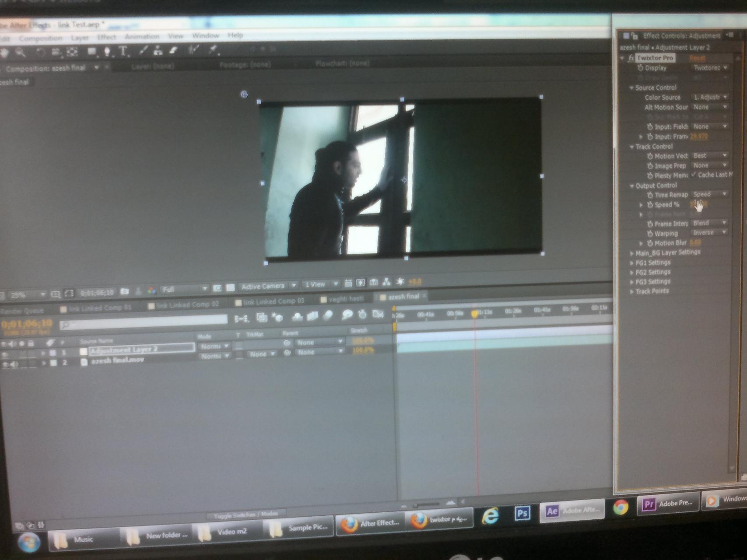Open Frame Interp Blend dropdown
This screenshot has width=747, height=560.
pyautogui.click(x=710, y=223)
